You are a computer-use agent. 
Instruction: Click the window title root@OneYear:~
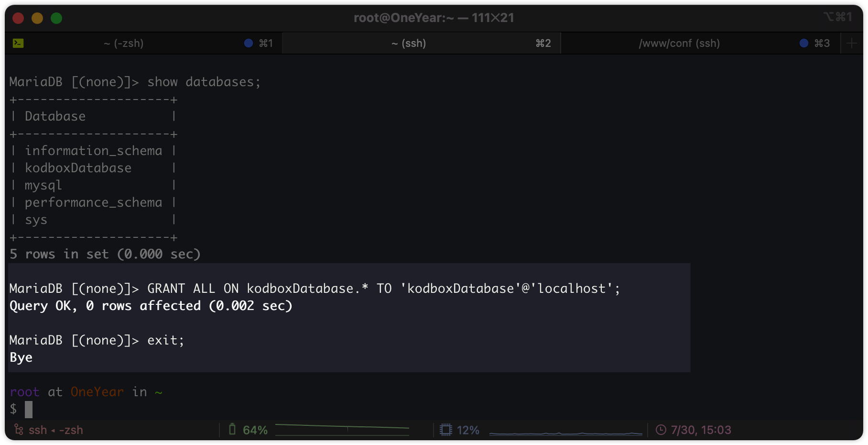[x=434, y=18]
